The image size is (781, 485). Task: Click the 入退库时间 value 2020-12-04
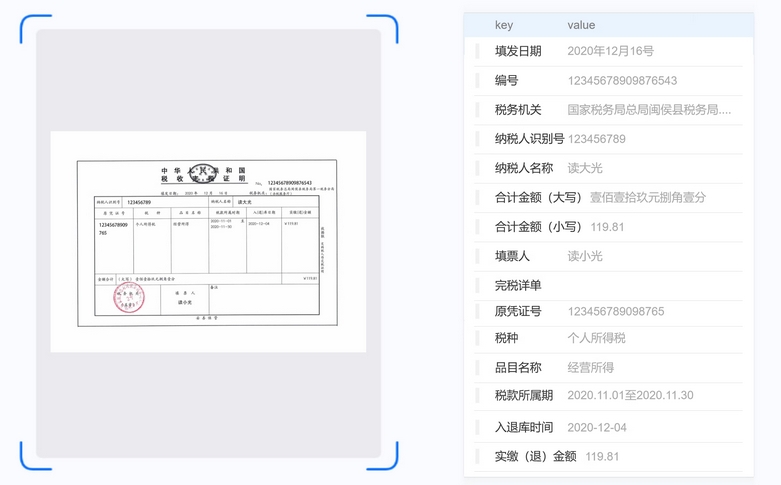click(597, 427)
